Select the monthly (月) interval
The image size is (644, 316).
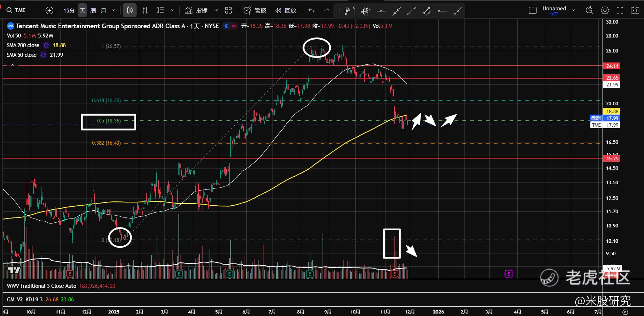click(103, 10)
